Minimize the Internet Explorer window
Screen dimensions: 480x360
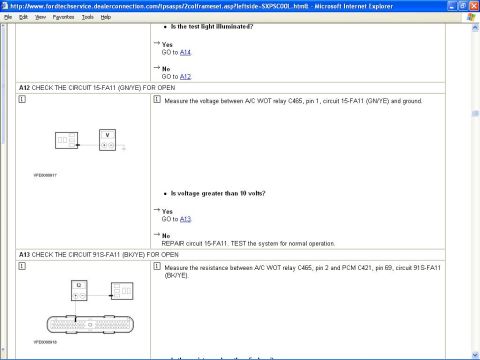click(x=452, y=6)
